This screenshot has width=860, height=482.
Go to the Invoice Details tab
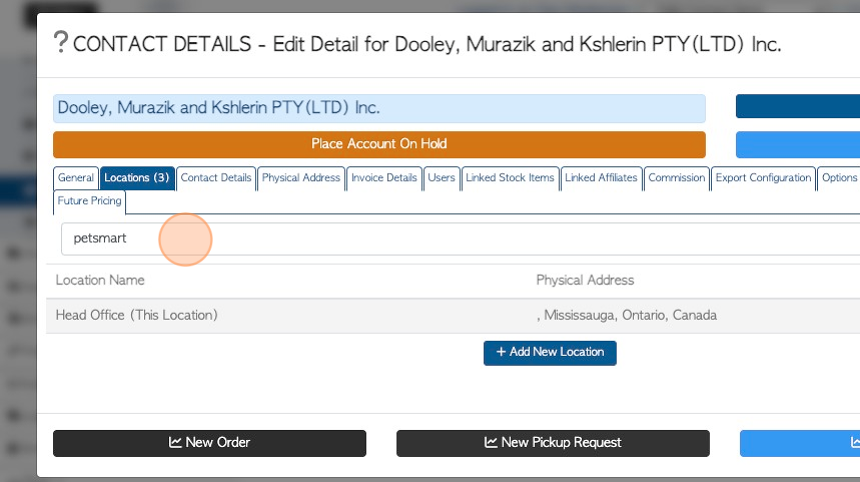(384, 178)
